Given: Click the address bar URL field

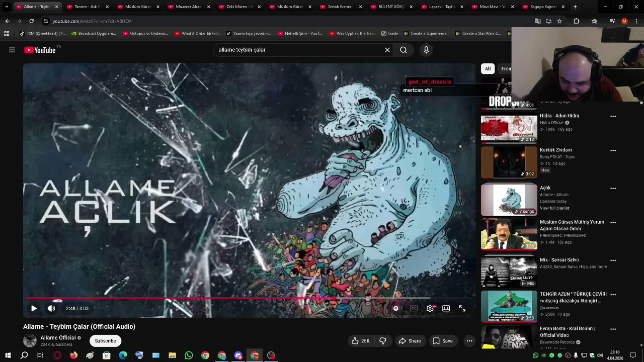Looking at the screenshot, I should (x=287, y=21).
